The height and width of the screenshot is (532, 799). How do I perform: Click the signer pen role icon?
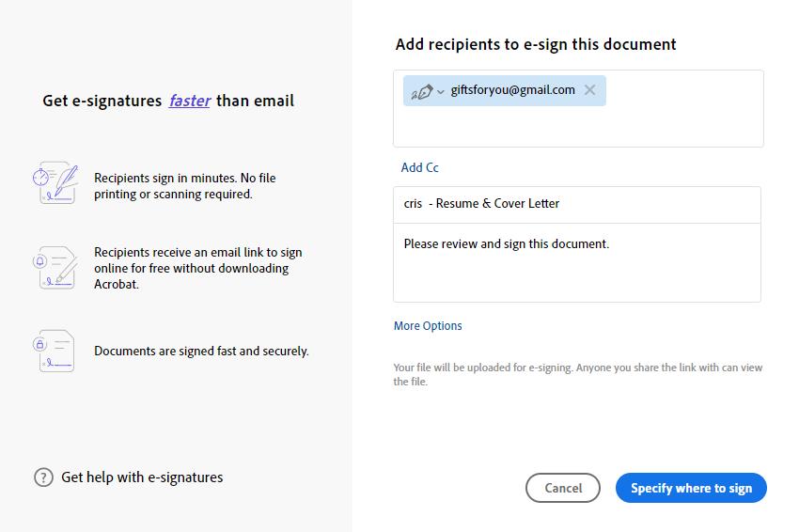click(x=422, y=91)
